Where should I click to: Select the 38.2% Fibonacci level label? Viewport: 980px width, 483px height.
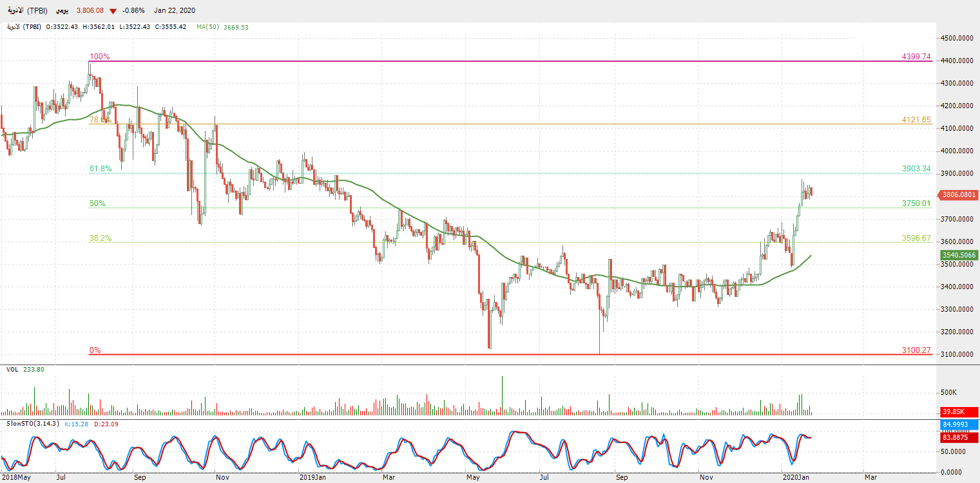[100, 238]
